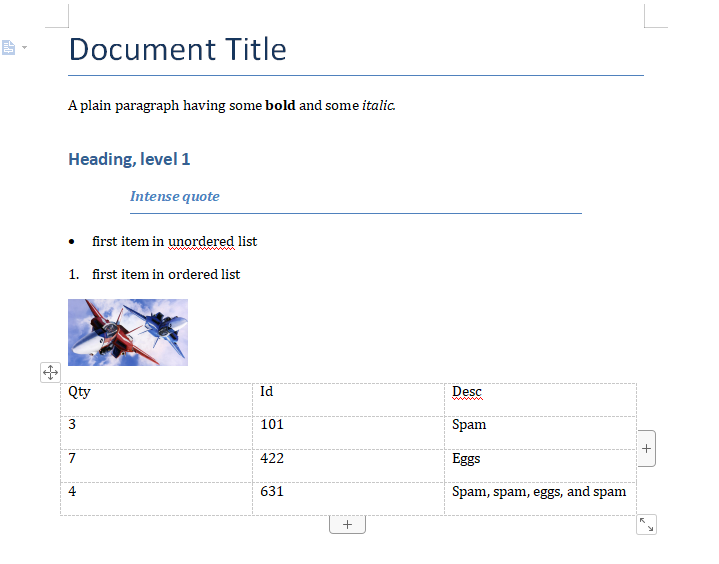Click the table cell containing 101
719x564 pixels.
point(348,433)
